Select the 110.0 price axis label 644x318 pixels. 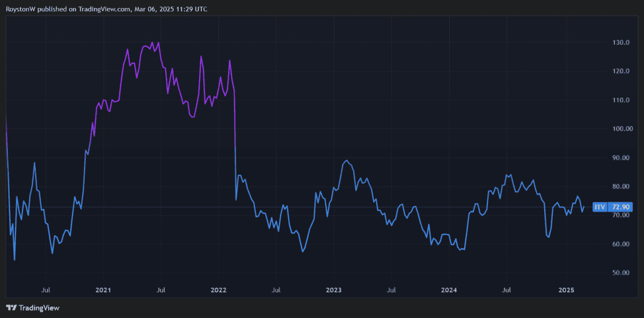[x=620, y=100]
